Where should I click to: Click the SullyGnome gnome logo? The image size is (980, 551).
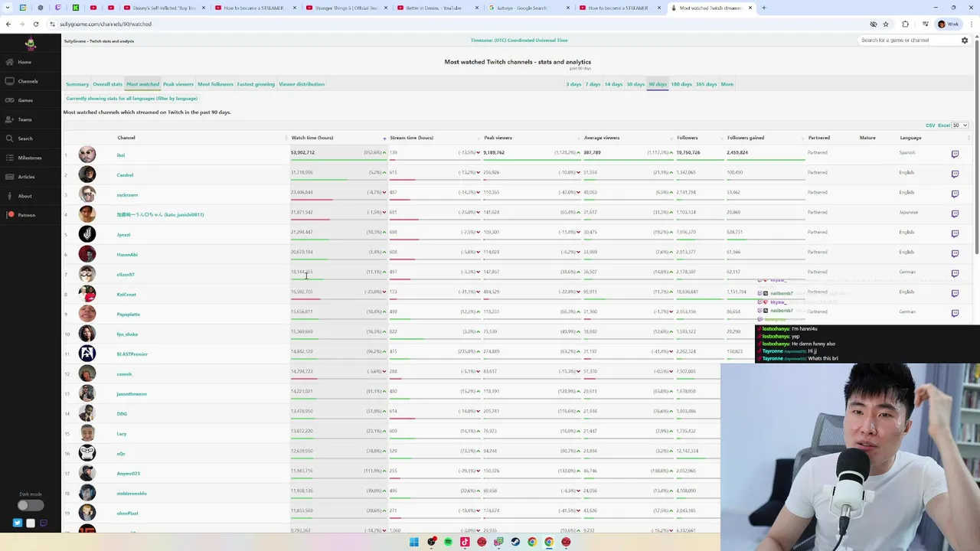pos(30,44)
